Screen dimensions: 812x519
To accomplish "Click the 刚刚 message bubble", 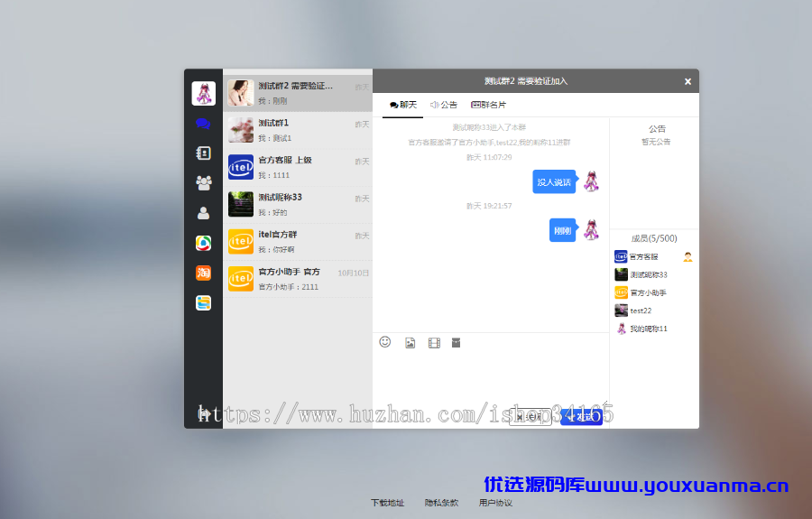I will tap(562, 230).
